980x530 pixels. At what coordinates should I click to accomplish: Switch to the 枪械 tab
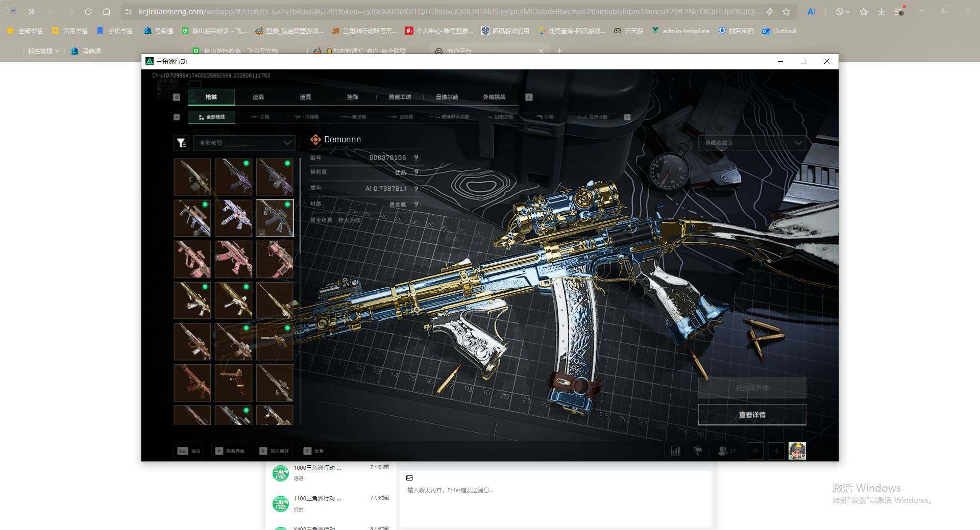(211, 97)
